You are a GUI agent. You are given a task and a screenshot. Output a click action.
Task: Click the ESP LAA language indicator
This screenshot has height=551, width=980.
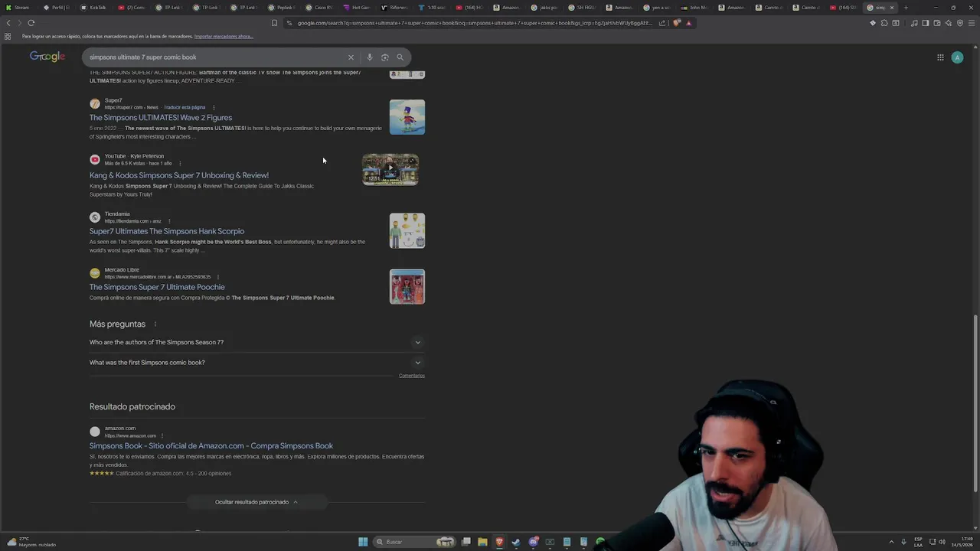pyautogui.click(x=919, y=542)
